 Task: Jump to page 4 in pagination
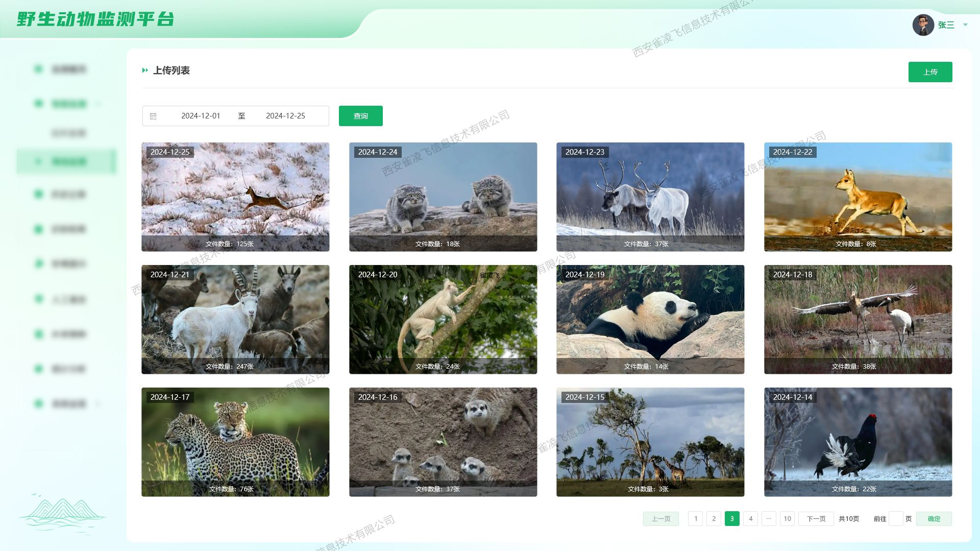(750, 519)
